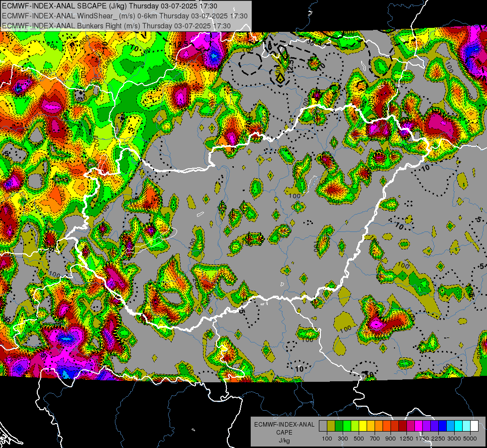
Task: Click the CAPE label in the legend
Action: pos(284,433)
